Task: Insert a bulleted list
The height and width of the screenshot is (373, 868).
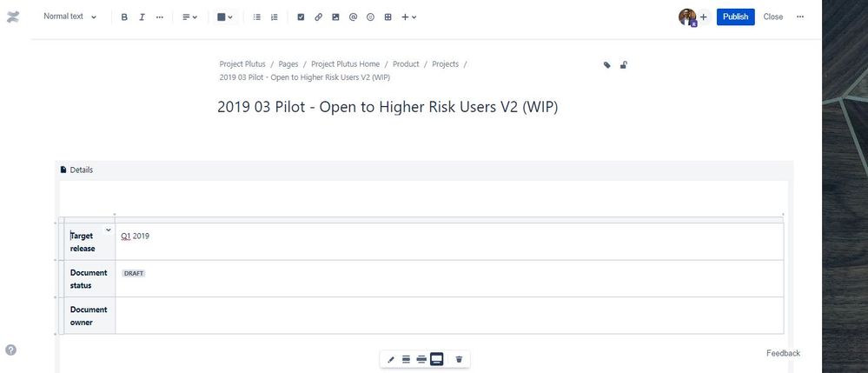Action: click(x=257, y=17)
